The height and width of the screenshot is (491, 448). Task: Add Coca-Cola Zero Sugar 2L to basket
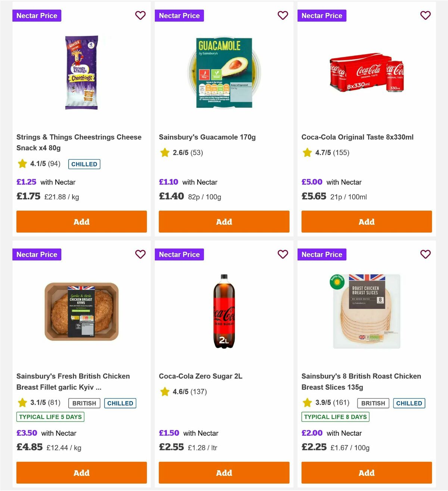click(224, 473)
